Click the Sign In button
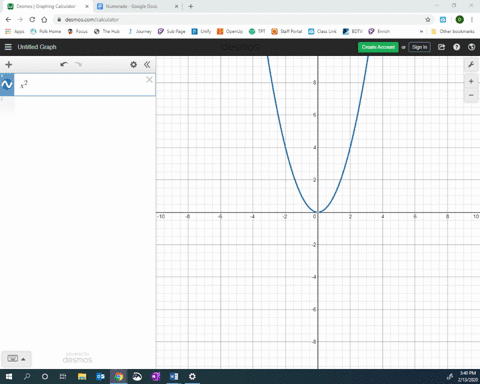This screenshot has width=480, height=384. click(x=419, y=47)
